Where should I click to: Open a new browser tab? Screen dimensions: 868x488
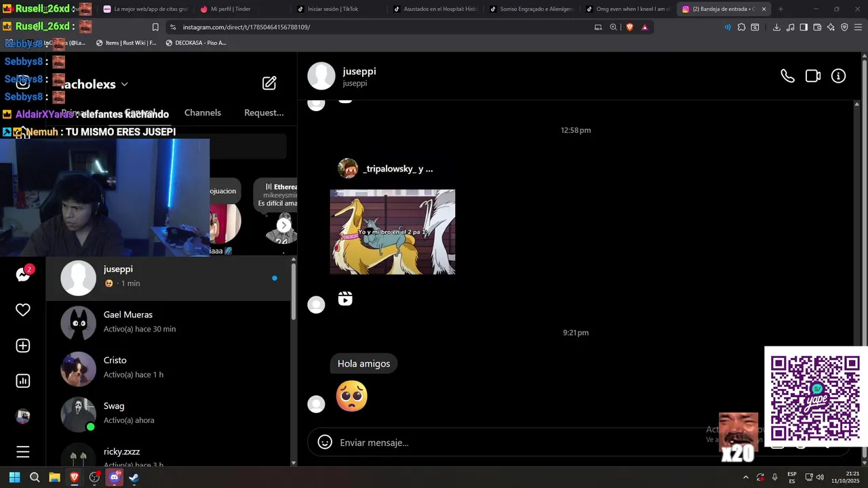click(x=781, y=9)
